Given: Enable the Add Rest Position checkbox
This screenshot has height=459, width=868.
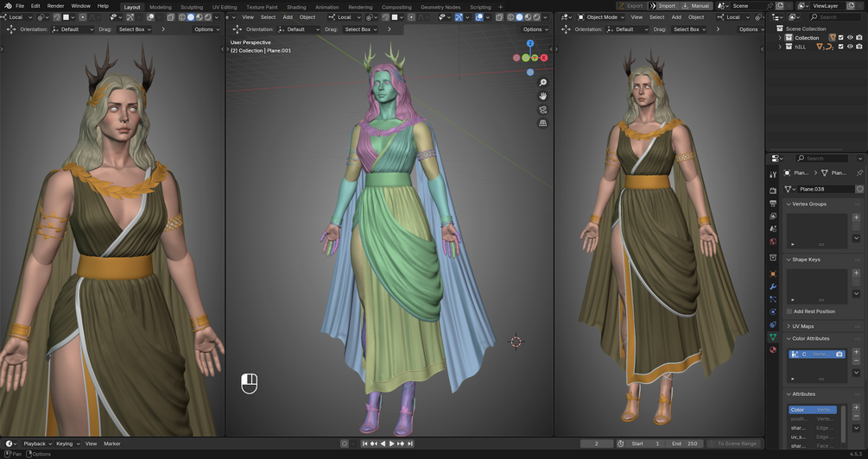Looking at the screenshot, I should [789, 311].
